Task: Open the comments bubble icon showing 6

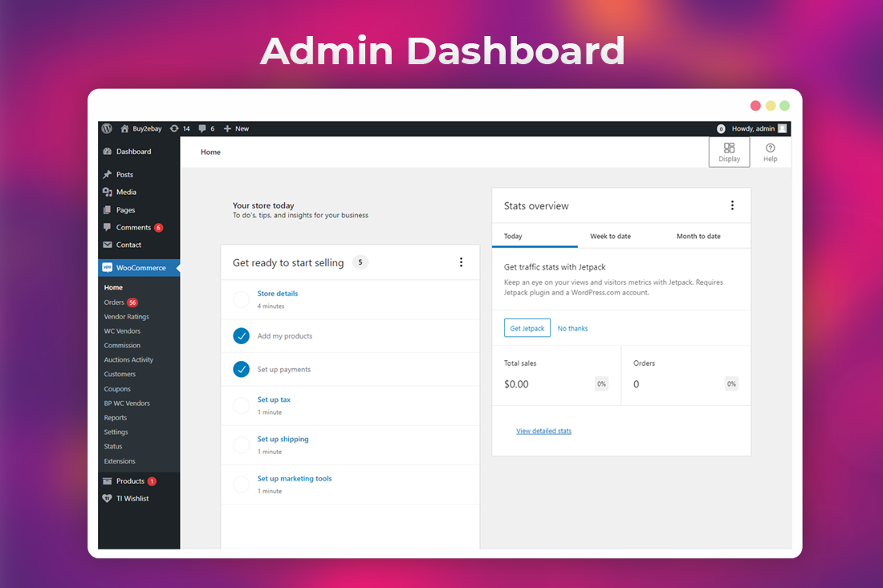Action: coord(202,128)
